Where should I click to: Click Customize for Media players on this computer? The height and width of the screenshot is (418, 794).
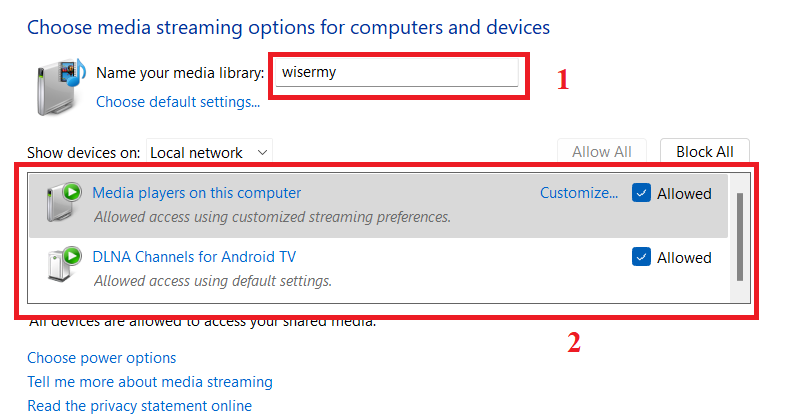[x=579, y=193]
